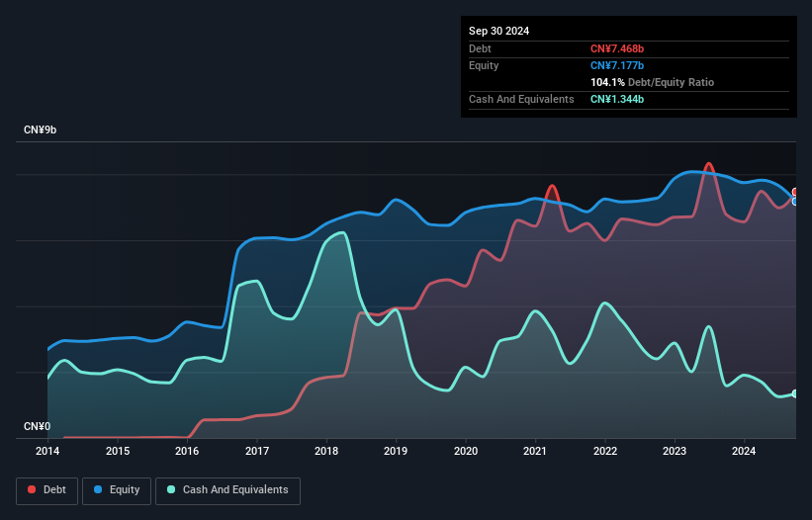Viewport: 812px width, 520px height.
Task: Click the Cash value CN¥1.344b
Action: coord(617,99)
